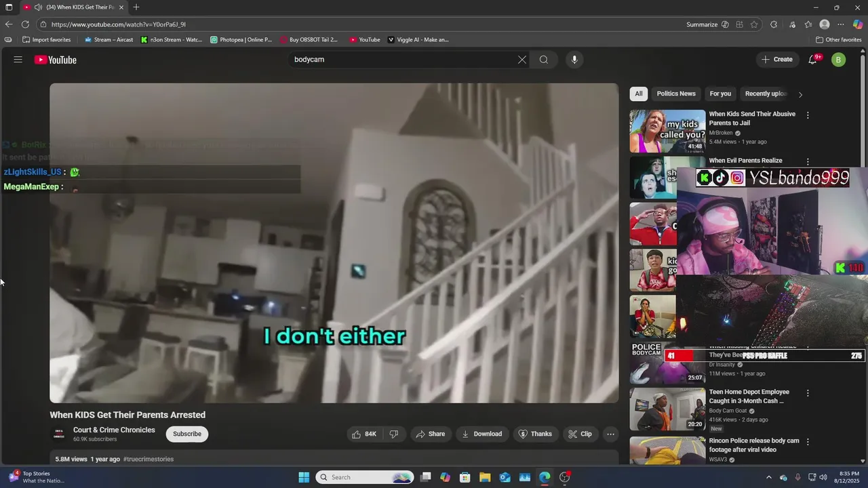Screen dimensions: 868x488
Task: Open the account avatar menu
Action: [839, 60]
